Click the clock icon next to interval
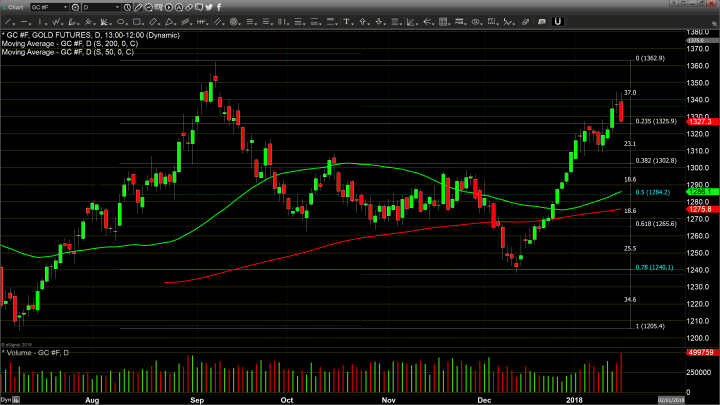Viewport: 720px width, 405px height. [x=127, y=7]
